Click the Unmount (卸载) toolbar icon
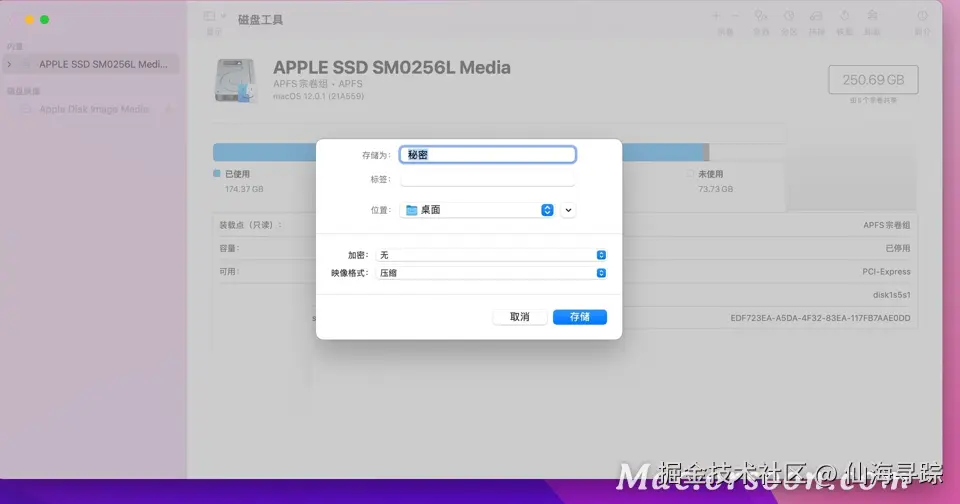The height and width of the screenshot is (504, 960). (872, 16)
